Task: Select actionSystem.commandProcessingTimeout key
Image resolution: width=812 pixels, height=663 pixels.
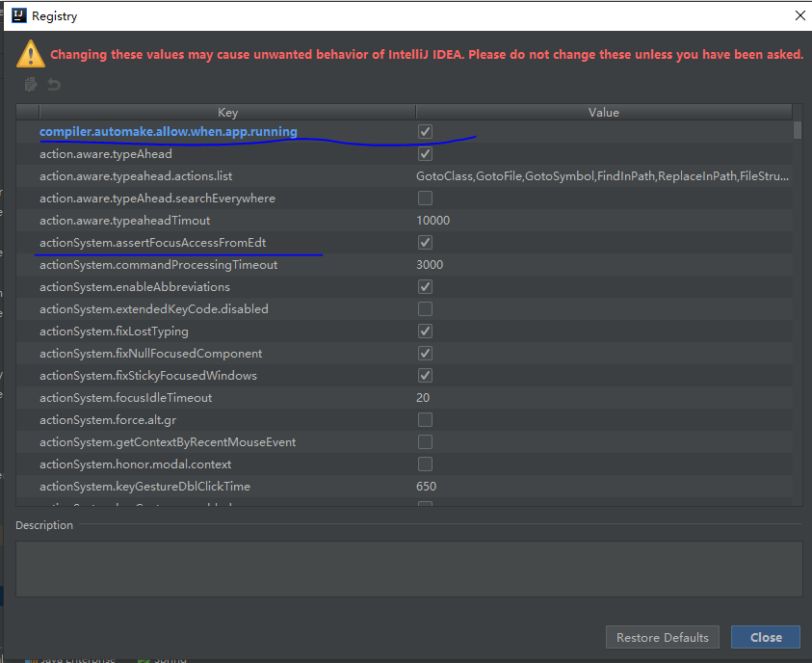Action: pos(159,265)
